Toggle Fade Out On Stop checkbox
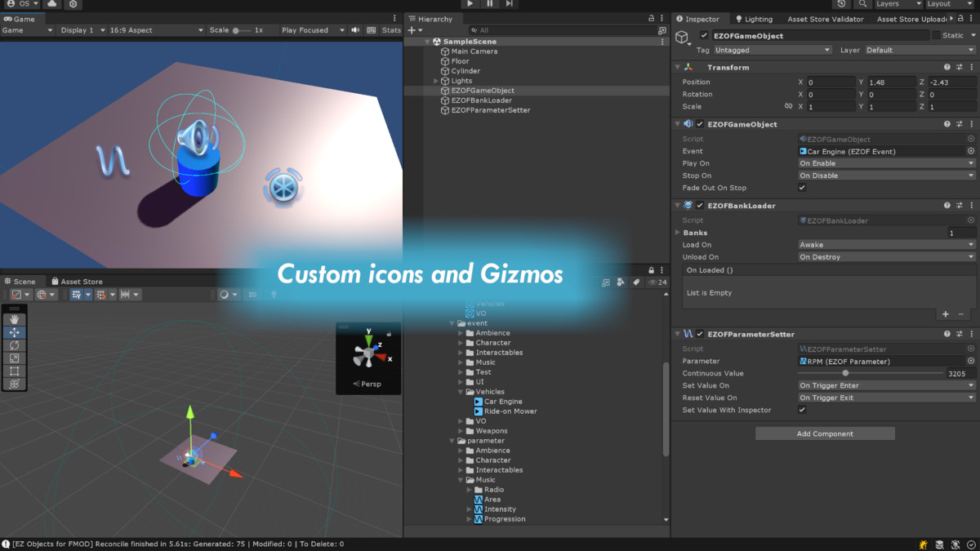Viewport: 980px width, 551px height. [802, 188]
